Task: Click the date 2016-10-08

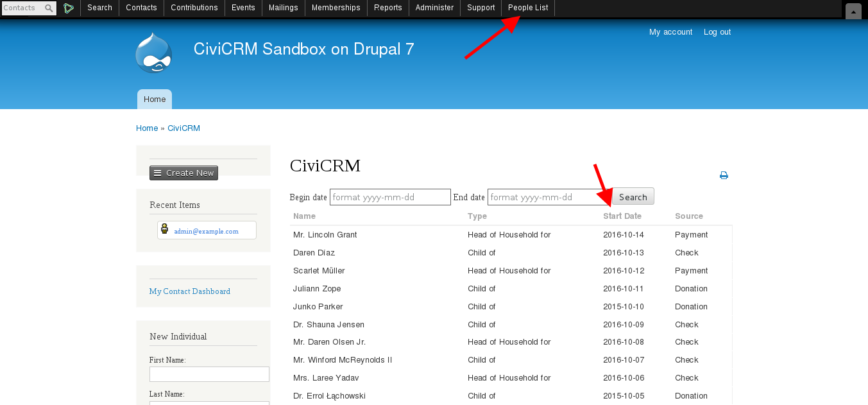Action: (624, 342)
